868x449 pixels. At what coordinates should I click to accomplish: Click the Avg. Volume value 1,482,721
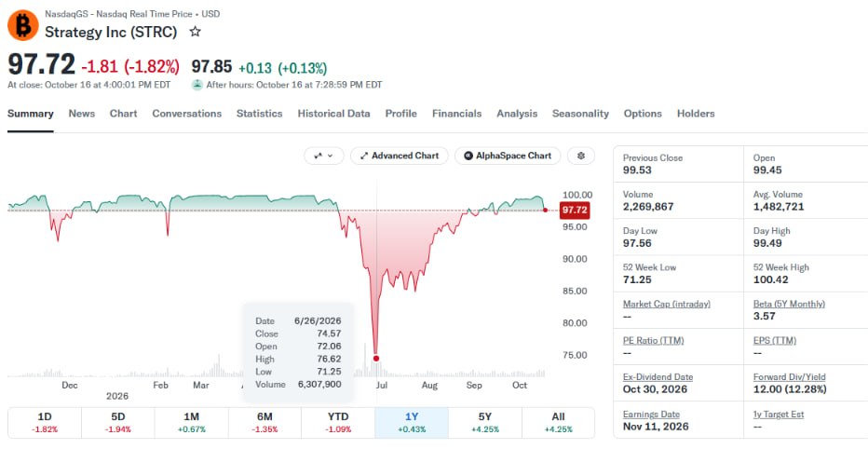779,207
